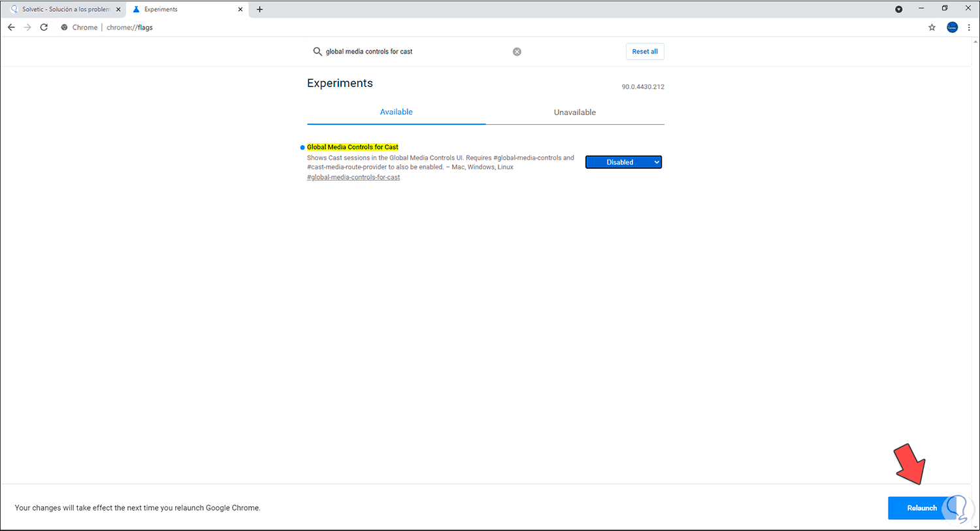
Task: Click the forward navigation arrow
Action: pos(27,27)
